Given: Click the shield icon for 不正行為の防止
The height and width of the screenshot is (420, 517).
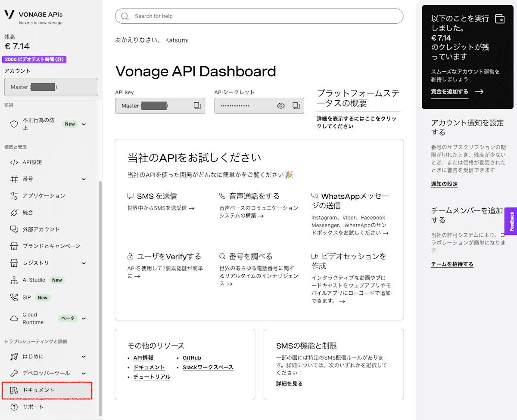Looking at the screenshot, I should pyautogui.click(x=14, y=124).
